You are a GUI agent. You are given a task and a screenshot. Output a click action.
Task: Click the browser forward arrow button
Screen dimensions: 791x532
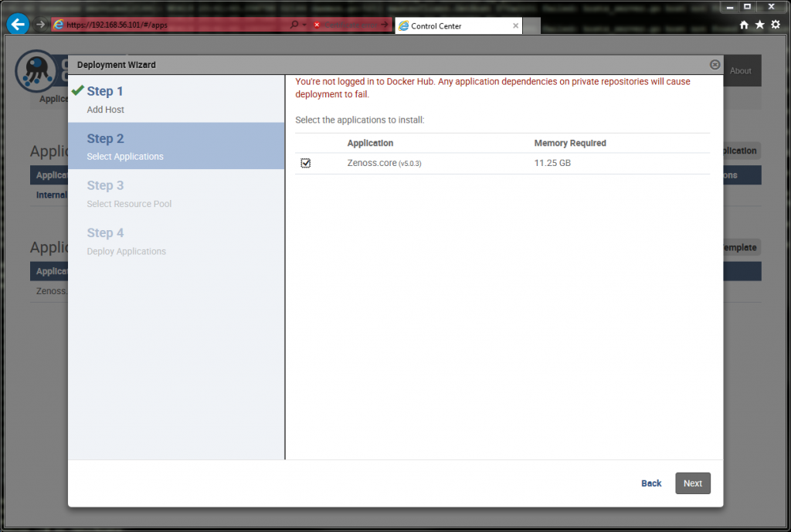[x=41, y=25]
